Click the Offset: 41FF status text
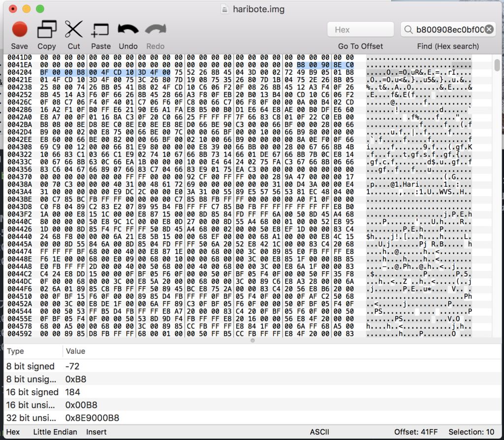The height and width of the screenshot is (440, 504). click(x=416, y=432)
